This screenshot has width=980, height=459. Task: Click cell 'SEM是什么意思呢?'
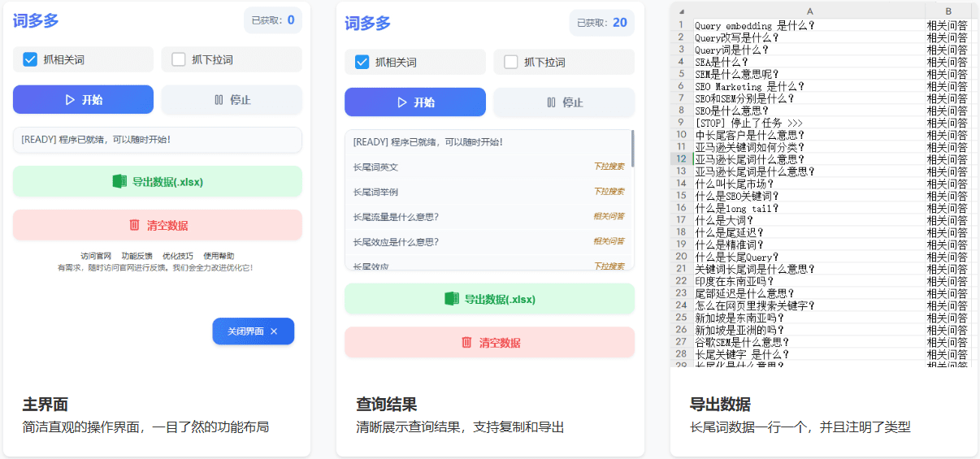pyautogui.click(x=809, y=74)
